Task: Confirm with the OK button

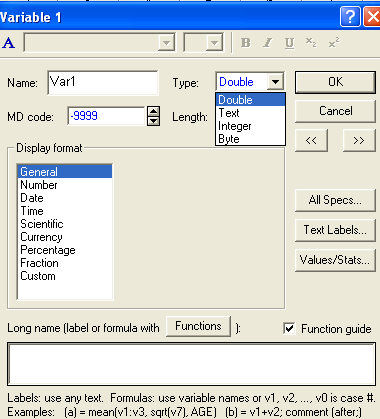Action: (335, 82)
